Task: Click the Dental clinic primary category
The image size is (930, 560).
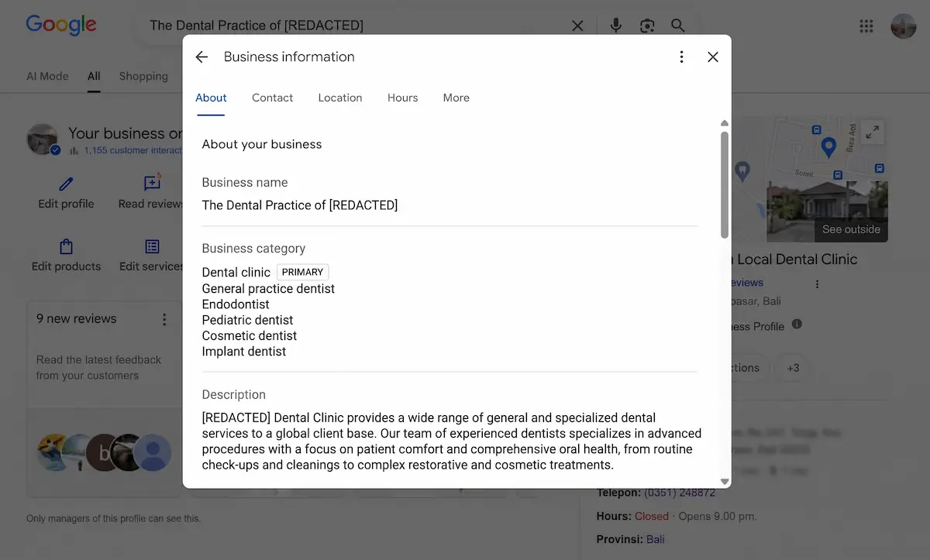Action: 236,273
